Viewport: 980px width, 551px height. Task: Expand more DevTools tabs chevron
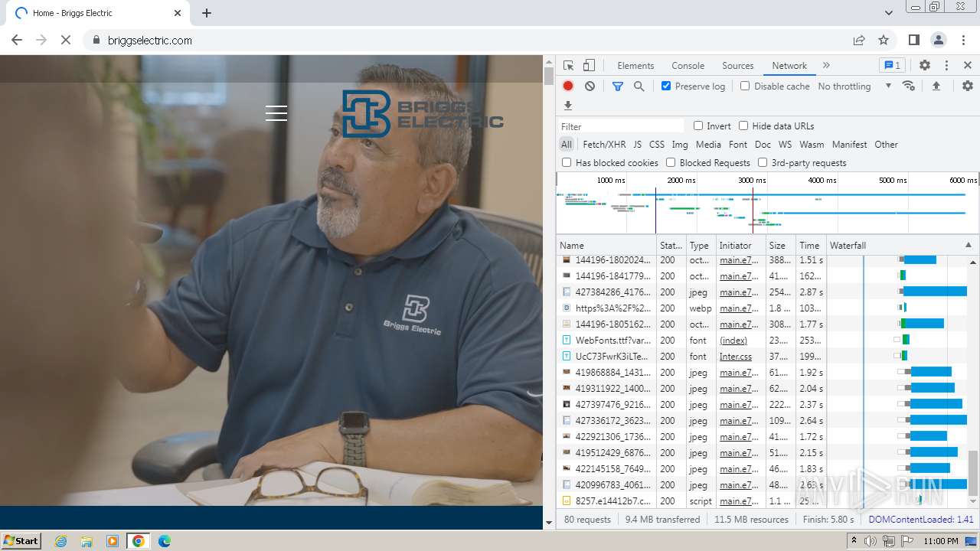click(826, 66)
